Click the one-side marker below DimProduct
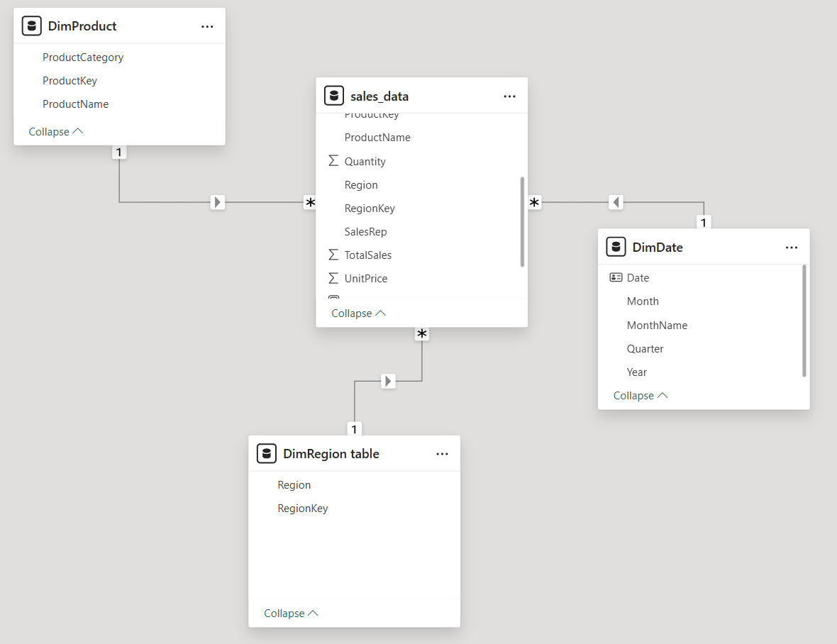Screen dimensions: 837x644 pos(119,152)
